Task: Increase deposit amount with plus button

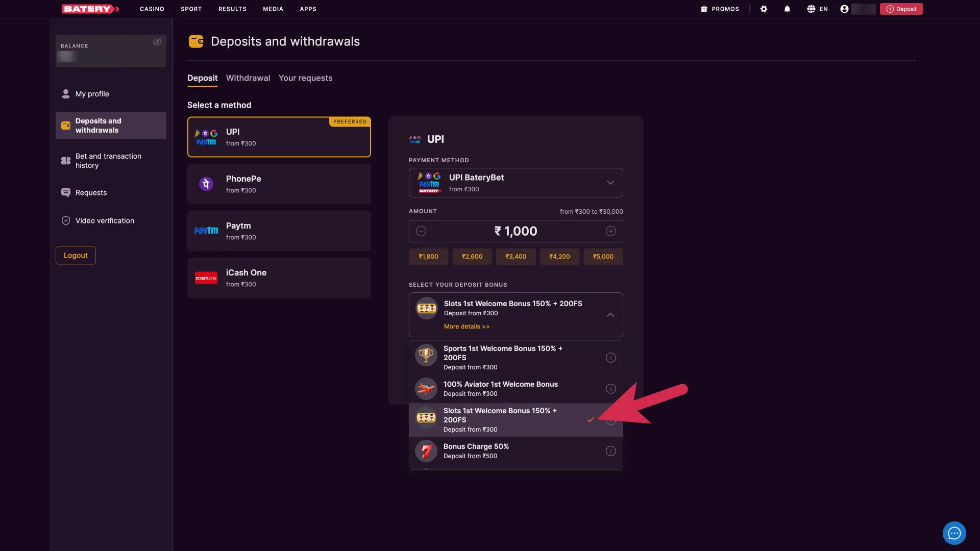Action: [x=610, y=231]
